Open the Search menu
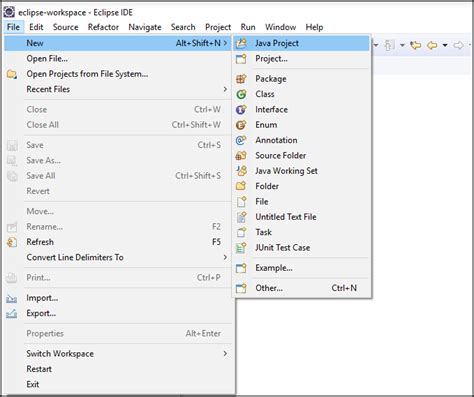Image resolution: width=474 pixels, height=397 pixels. (x=183, y=27)
